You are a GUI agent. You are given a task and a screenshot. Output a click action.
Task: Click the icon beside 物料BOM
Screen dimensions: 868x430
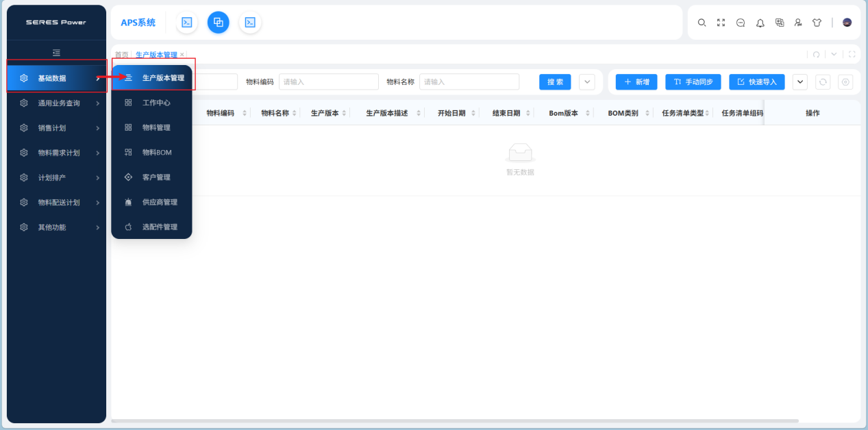[x=128, y=153]
